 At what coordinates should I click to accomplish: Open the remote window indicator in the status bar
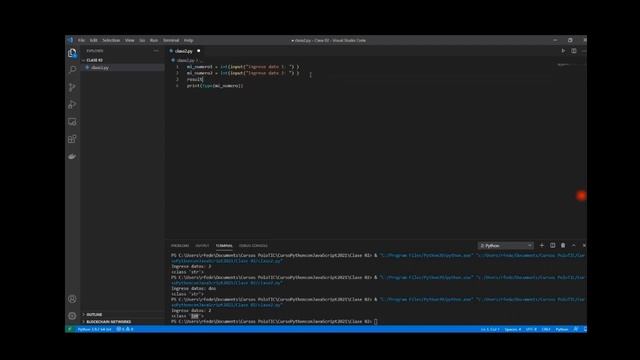click(x=69, y=329)
